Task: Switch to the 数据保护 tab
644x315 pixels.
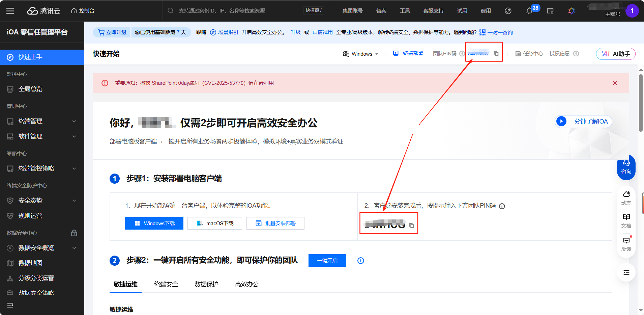Action: tap(206, 284)
